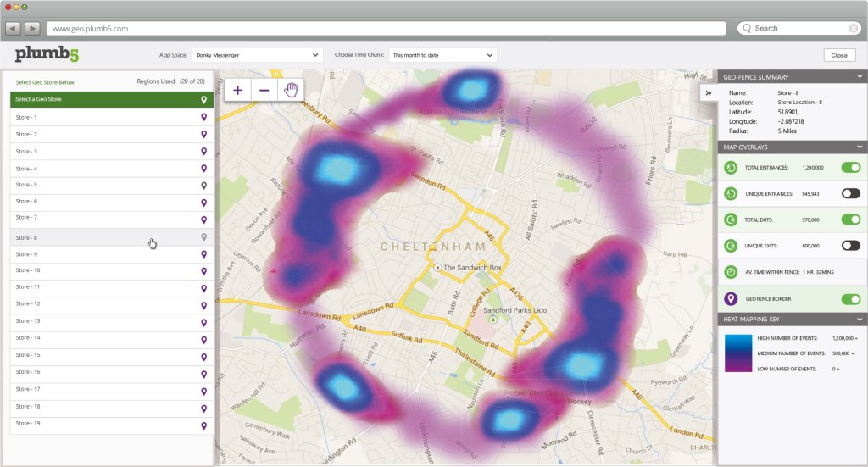Click the pin icon for Store - 3
868x467 pixels.
tap(203, 152)
